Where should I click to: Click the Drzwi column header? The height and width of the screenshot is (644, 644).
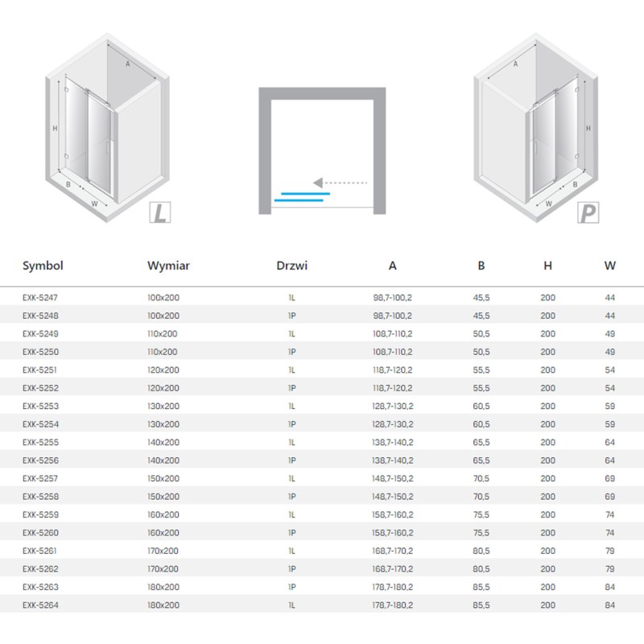pos(291,266)
